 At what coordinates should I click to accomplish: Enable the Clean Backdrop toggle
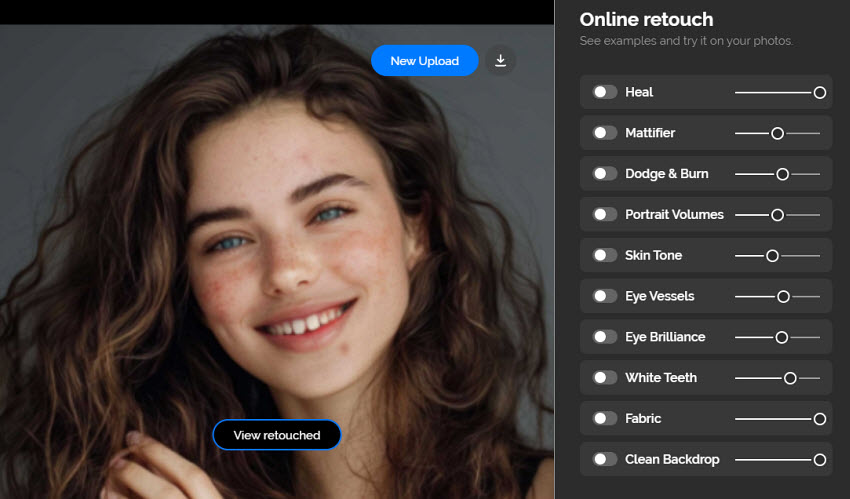coord(604,459)
